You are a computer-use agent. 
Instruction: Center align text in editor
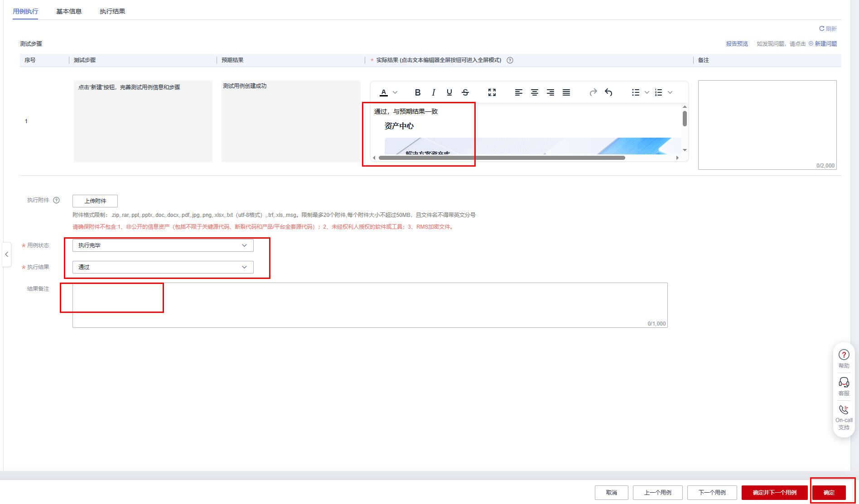[x=535, y=92]
